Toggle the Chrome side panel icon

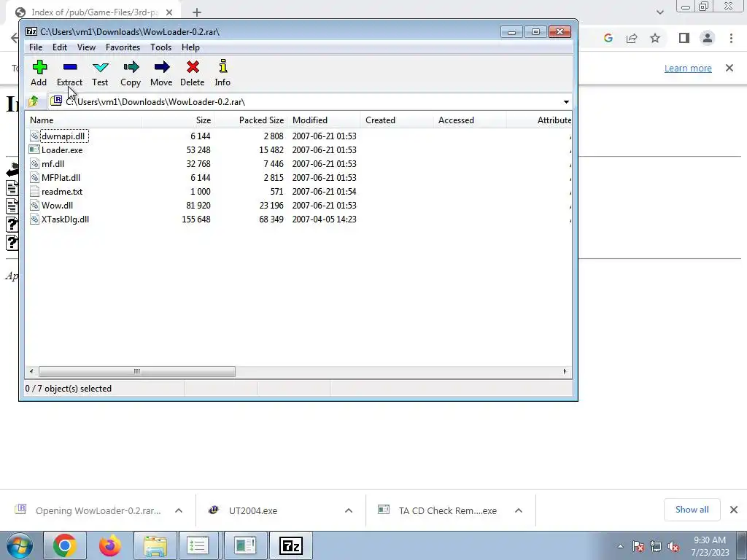(x=684, y=38)
